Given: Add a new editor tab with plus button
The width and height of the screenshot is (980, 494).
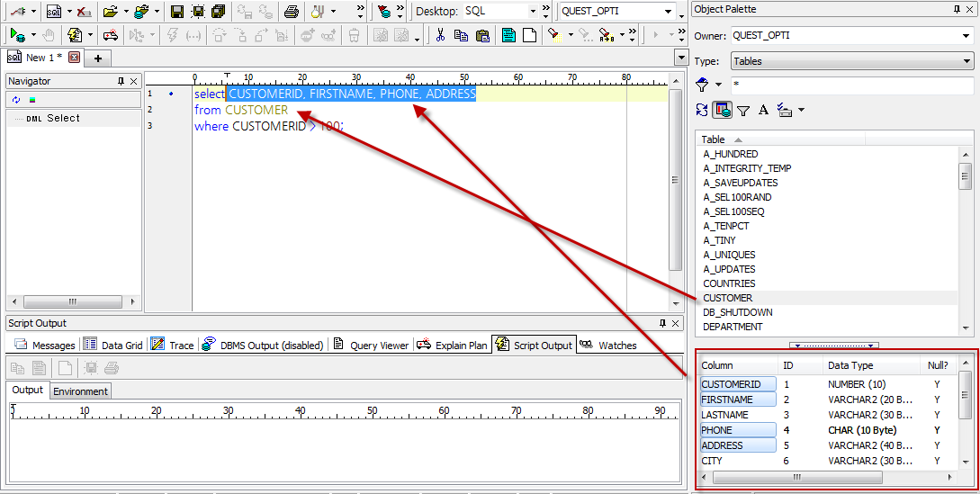Looking at the screenshot, I should click(97, 58).
